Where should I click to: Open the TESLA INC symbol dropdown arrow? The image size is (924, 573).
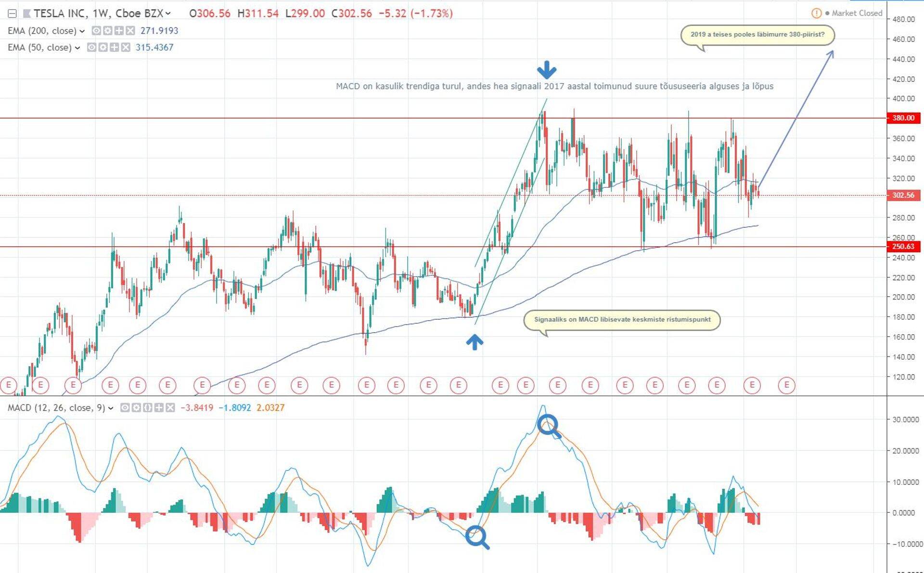coord(168,13)
